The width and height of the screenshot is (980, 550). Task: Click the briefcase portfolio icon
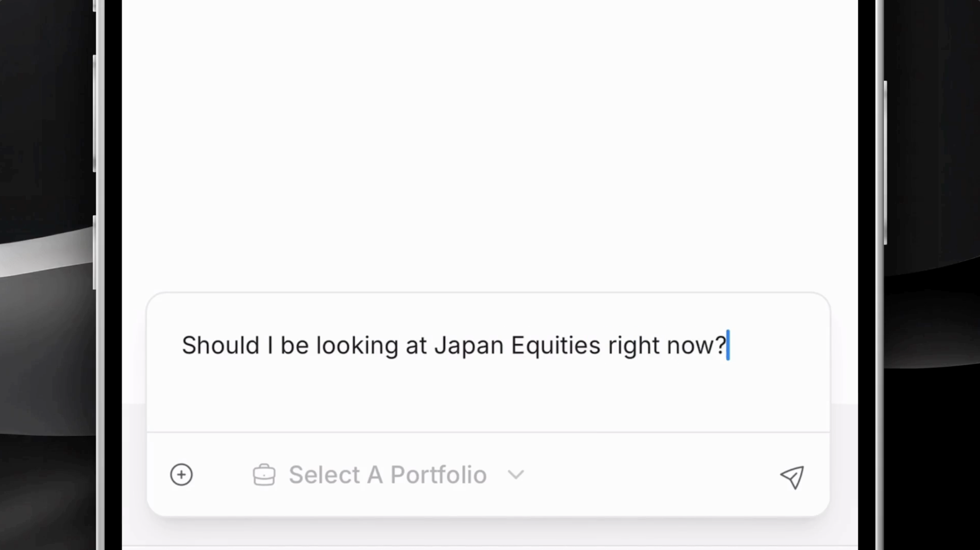pos(264,475)
